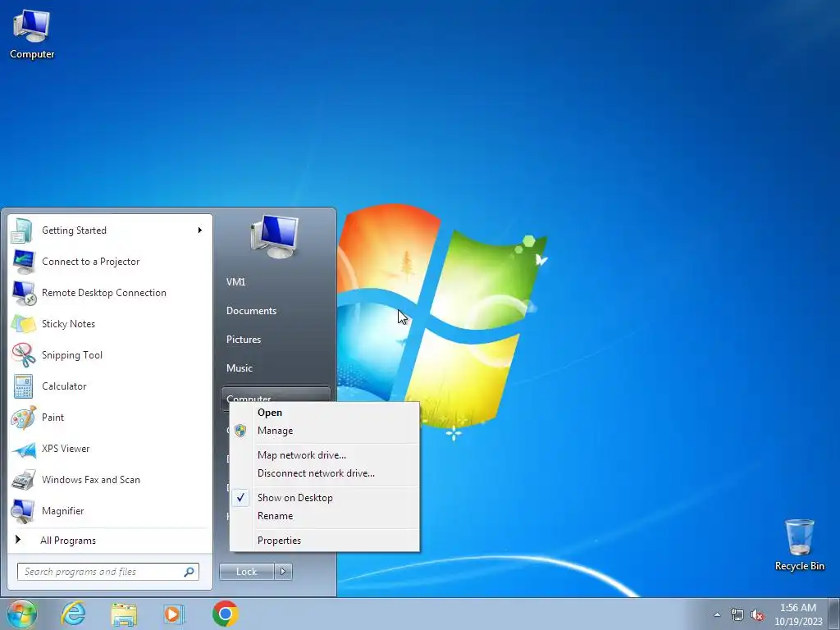Open the Magnifier icon
The height and width of the screenshot is (630, 840).
[23, 511]
